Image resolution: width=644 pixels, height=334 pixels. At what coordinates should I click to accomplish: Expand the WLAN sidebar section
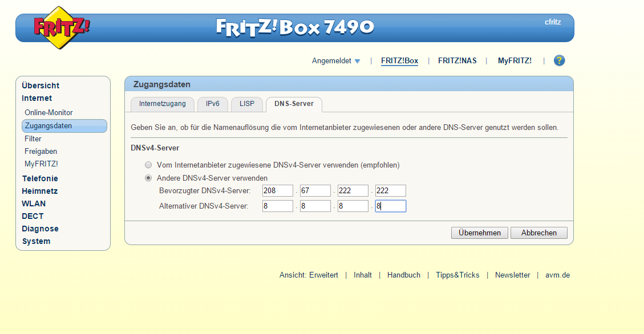[x=34, y=203]
